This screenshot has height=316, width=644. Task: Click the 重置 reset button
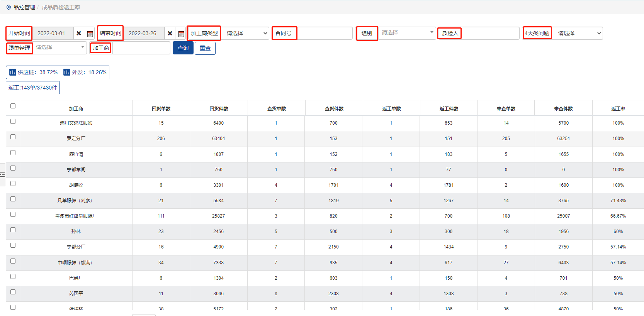(205, 48)
